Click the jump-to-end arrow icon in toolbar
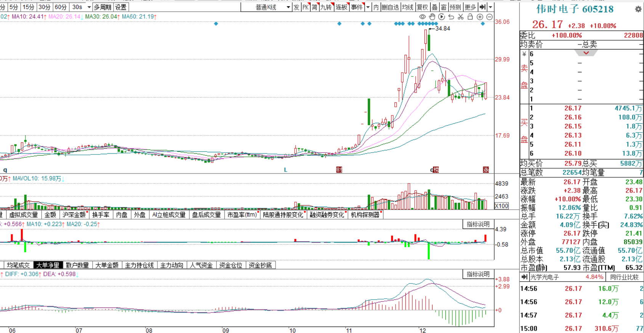The height and width of the screenshot is (333, 644). [x=483, y=7]
